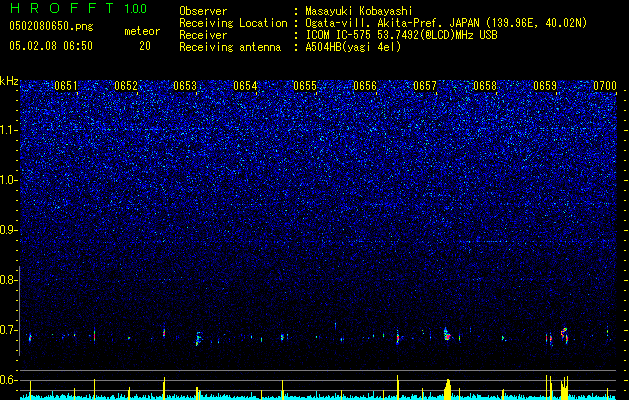Select the file name 0502080650.png
The width and height of the screenshot is (629, 400).
51,27
